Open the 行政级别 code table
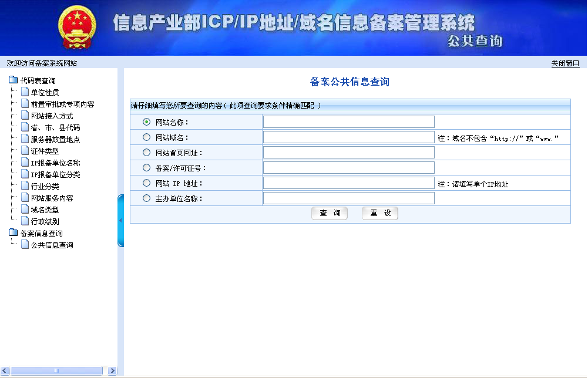The height and width of the screenshot is (378, 588). [45, 221]
